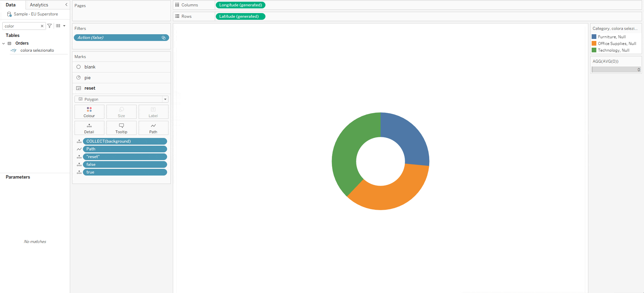Click the Columns shelf icon

177,5
